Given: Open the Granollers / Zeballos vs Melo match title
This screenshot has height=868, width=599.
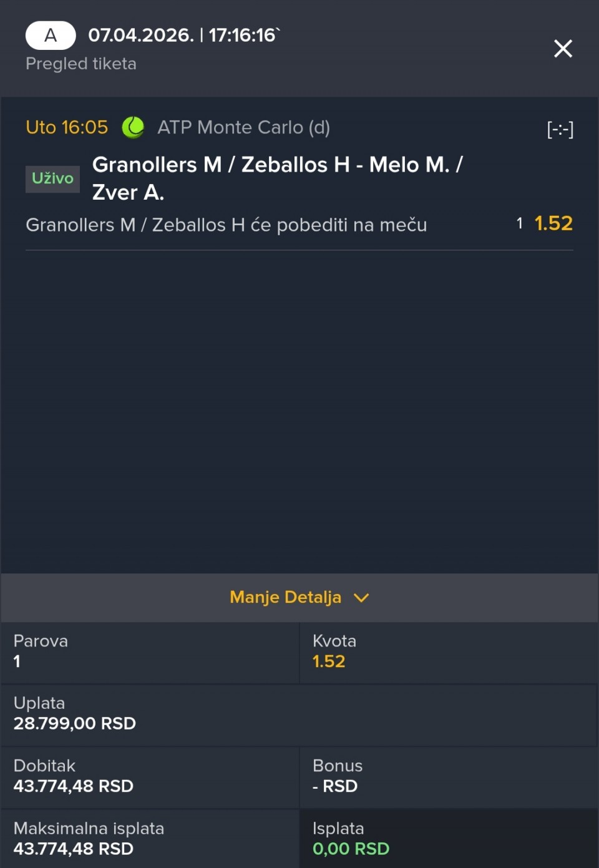Looking at the screenshot, I should pyautogui.click(x=278, y=178).
